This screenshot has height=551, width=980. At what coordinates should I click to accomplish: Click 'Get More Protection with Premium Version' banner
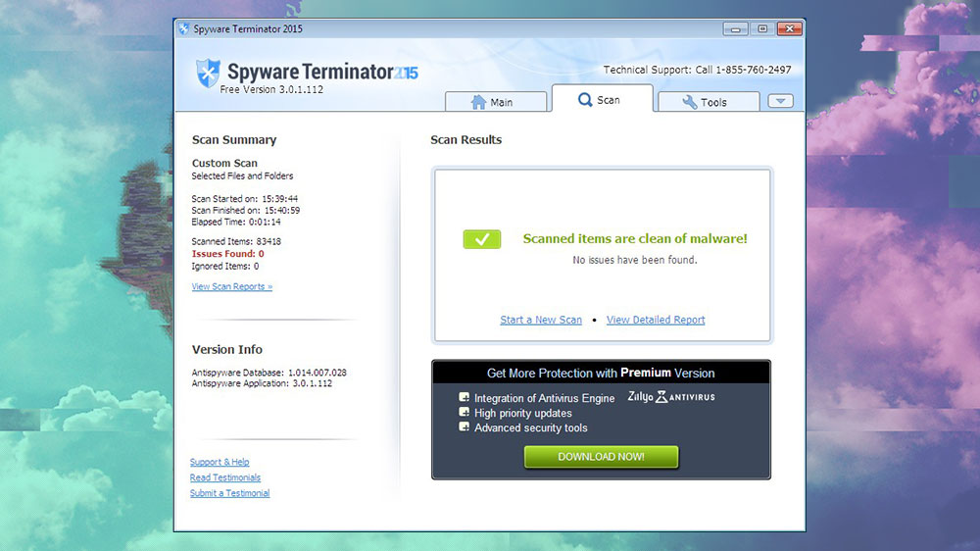601,373
